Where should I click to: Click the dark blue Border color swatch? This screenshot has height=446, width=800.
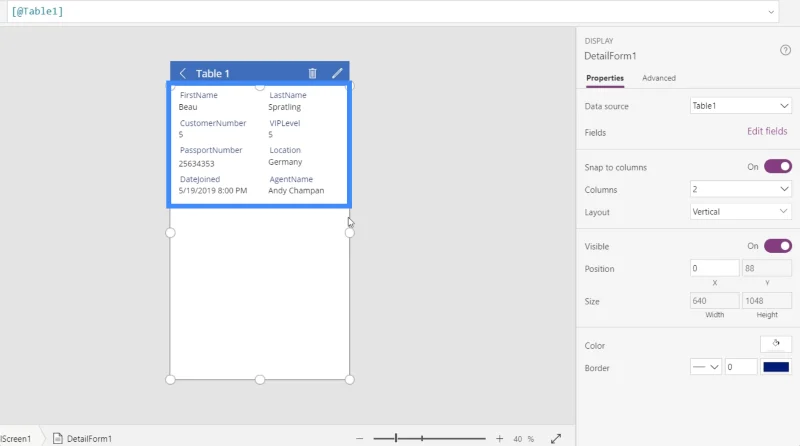coord(776,367)
